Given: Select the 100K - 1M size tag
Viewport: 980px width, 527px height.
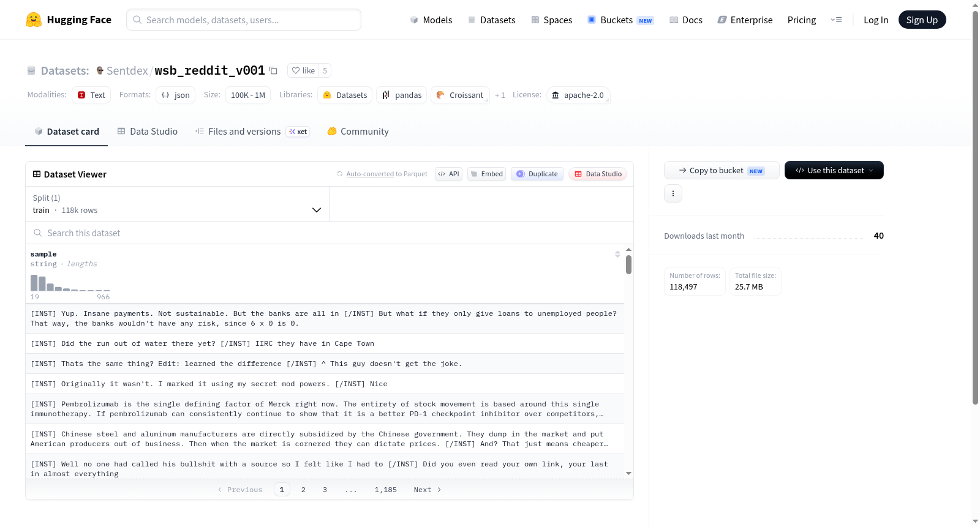Looking at the screenshot, I should (248, 95).
